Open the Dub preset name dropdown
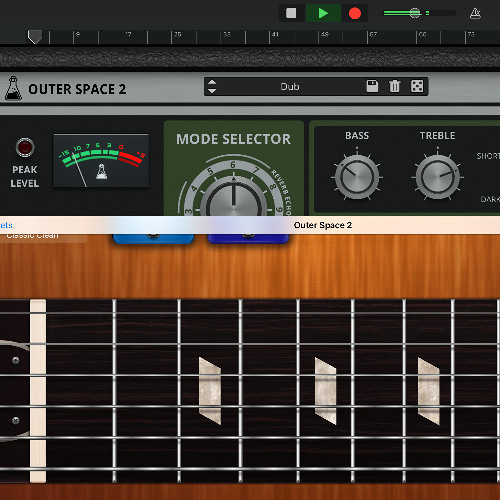This screenshot has width=500, height=500. pos(290,87)
